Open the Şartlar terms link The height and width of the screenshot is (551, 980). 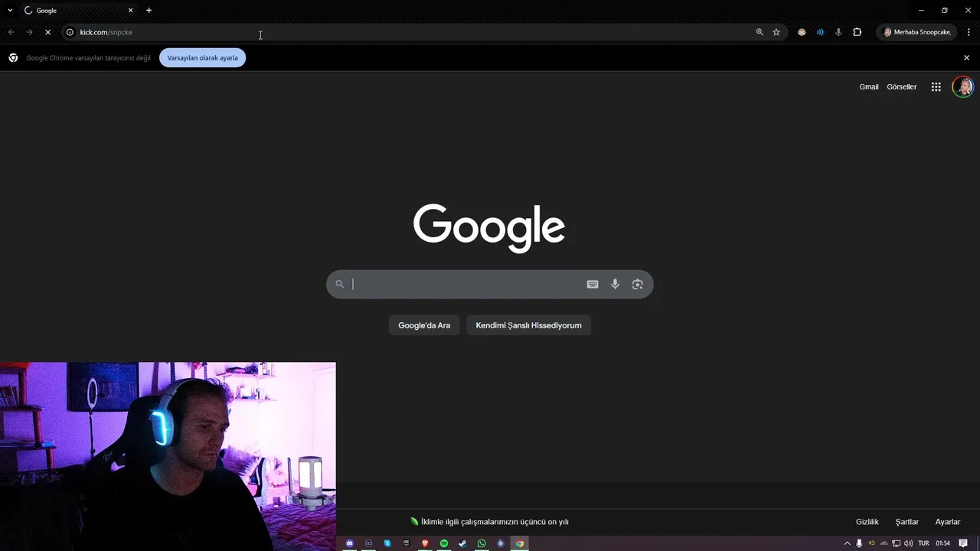(907, 522)
